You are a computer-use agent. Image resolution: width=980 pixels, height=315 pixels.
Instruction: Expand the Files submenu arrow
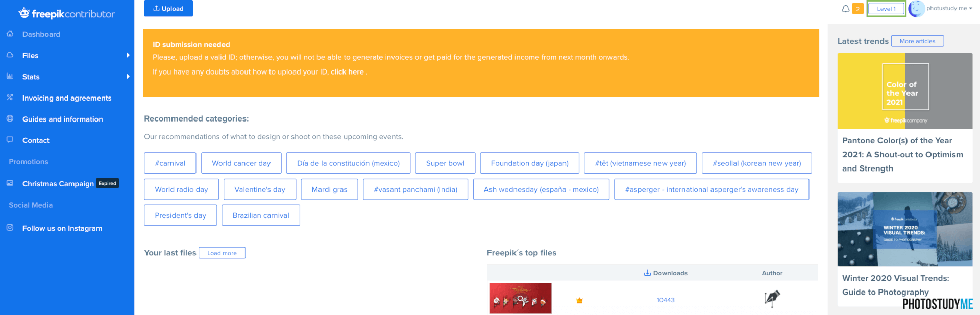(128, 55)
